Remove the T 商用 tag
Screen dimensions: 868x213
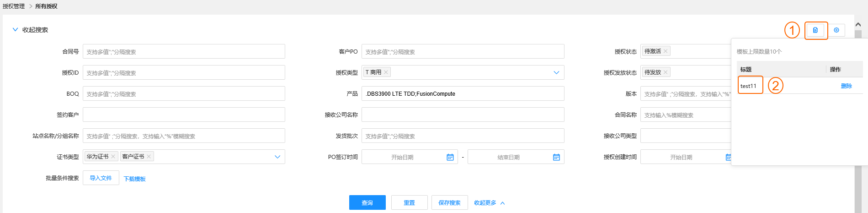(386, 72)
